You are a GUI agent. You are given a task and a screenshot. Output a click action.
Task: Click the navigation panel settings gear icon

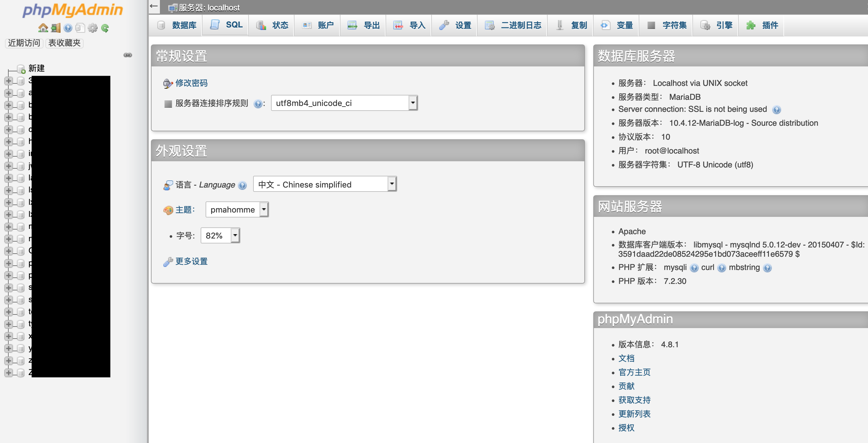pyautogui.click(x=93, y=27)
